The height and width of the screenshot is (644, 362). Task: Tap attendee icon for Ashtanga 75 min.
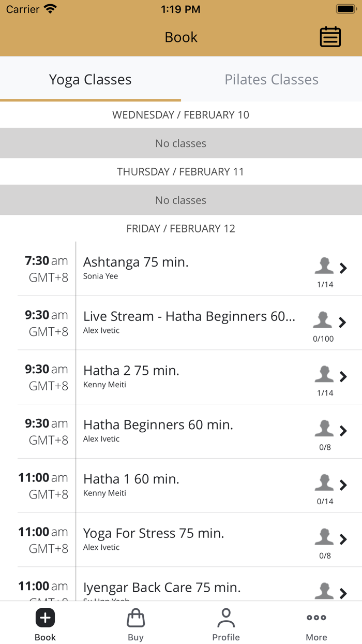pyautogui.click(x=324, y=266)
